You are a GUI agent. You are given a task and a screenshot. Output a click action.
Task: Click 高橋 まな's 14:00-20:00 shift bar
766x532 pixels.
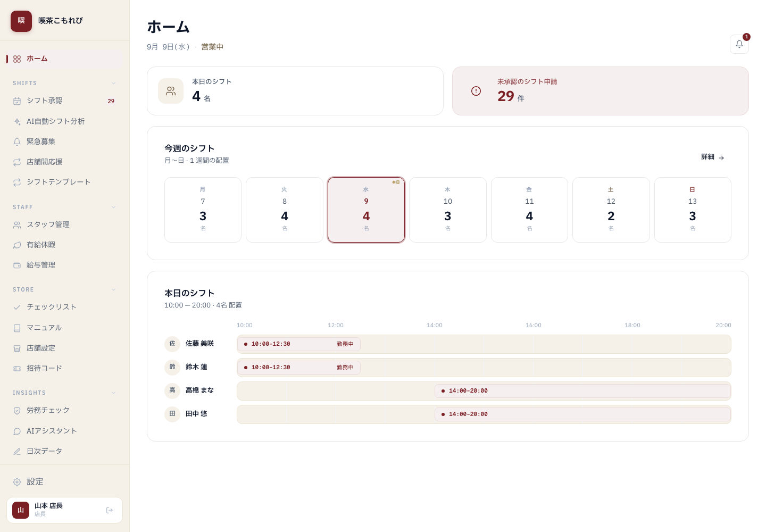(x=583, y=391)
